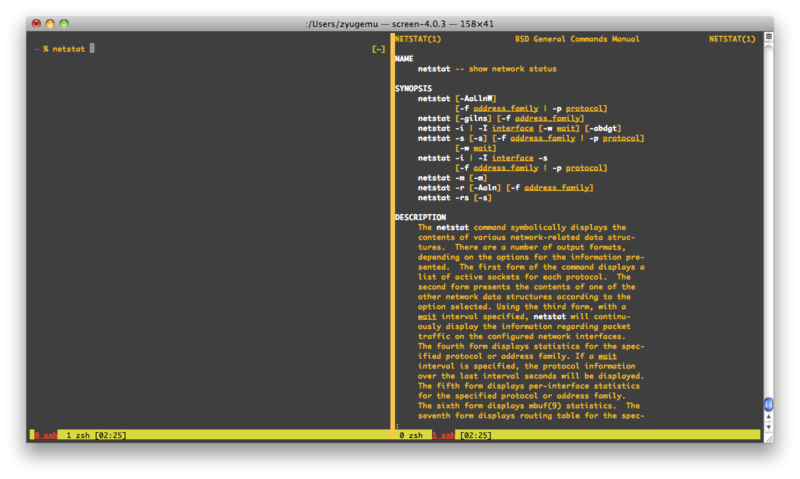Click 'netstat [-AaLlnW]' synopsis line

(457, 98)
